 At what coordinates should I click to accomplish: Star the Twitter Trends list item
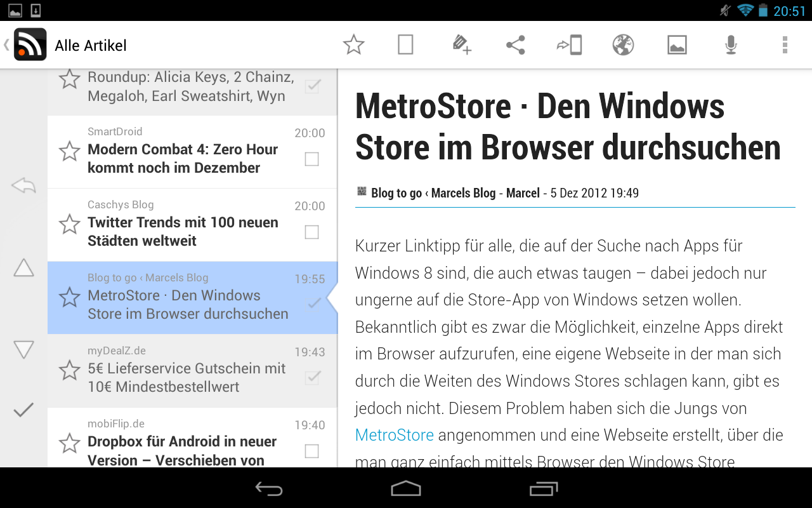click(x=69, y=224)
